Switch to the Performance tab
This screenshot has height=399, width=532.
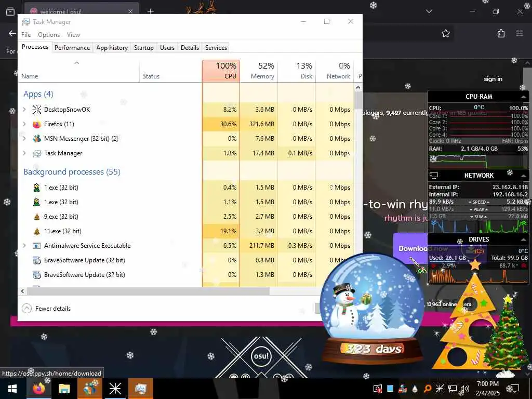(72, 47)
